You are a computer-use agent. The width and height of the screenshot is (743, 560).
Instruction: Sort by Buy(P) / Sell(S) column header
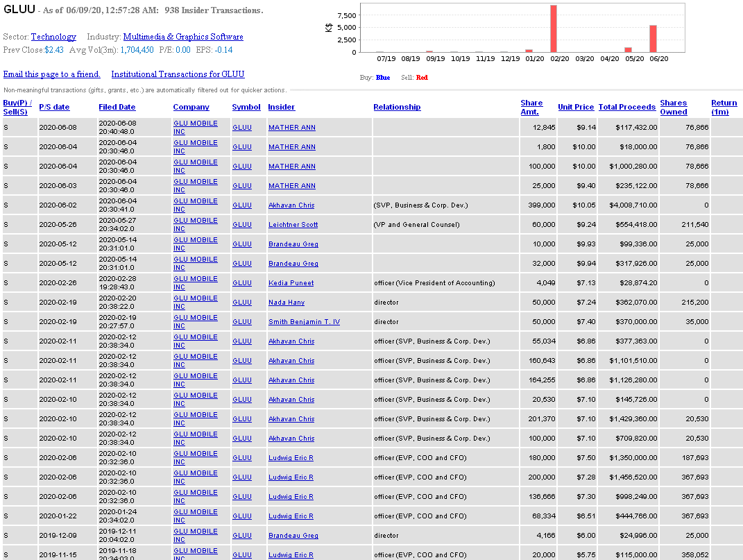(17, 107)
